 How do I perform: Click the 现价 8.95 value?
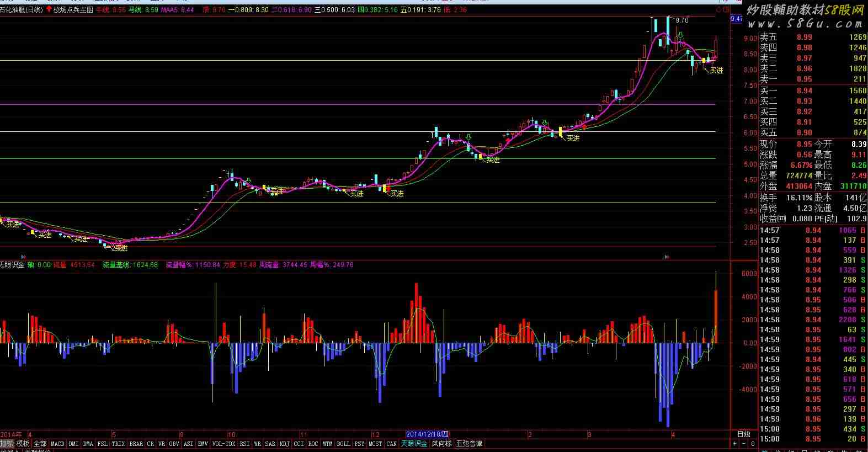804,144
